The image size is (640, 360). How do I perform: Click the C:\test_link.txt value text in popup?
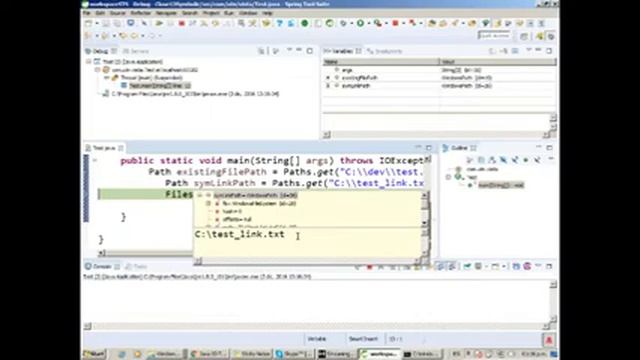point(240,235)
